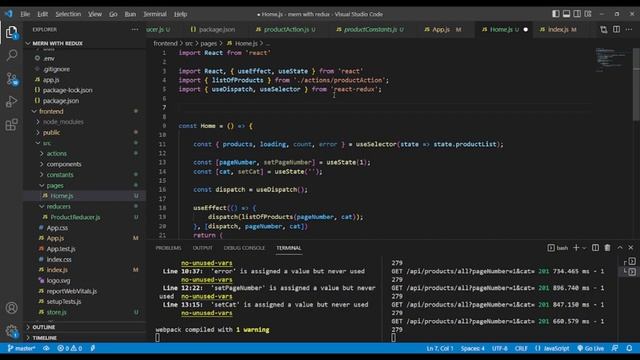Click the code minimap preview

pyautogui.click(x=610, y=59)
